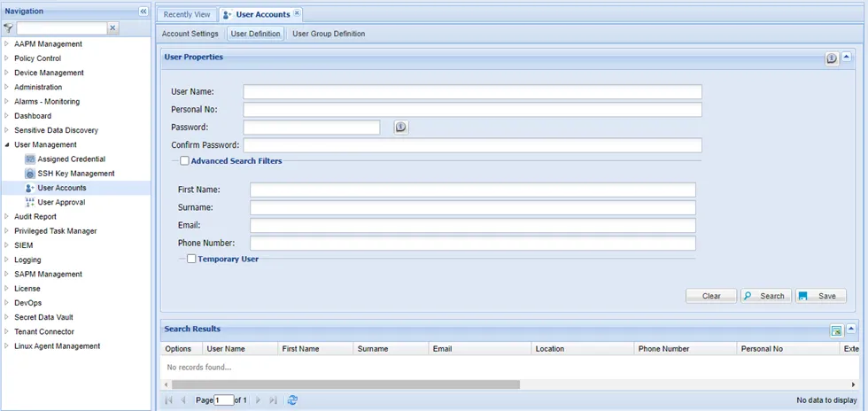Viewport: 868px width, 411px height.
Task: Focus the Phone Number input field
Action: click(473, 244)
